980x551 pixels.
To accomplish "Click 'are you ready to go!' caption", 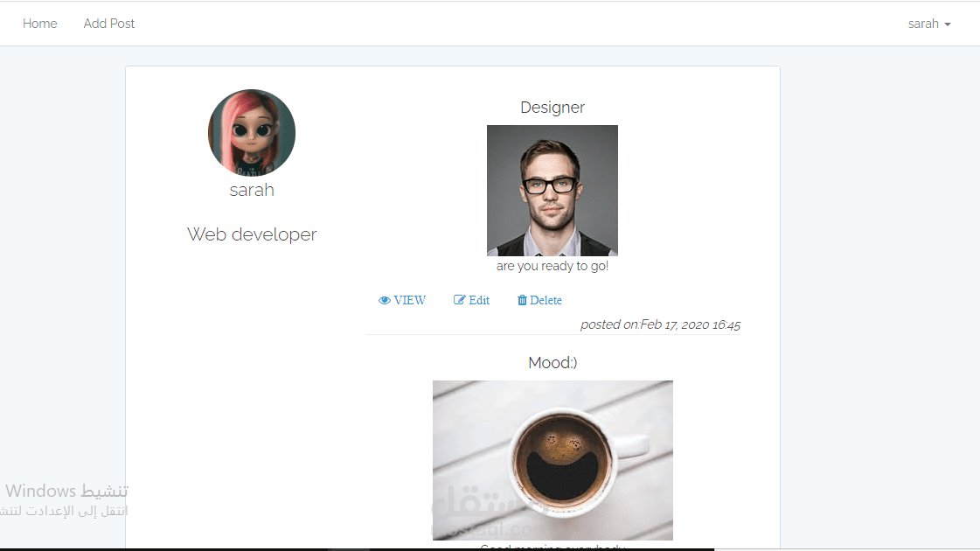I will coord(553,266).
